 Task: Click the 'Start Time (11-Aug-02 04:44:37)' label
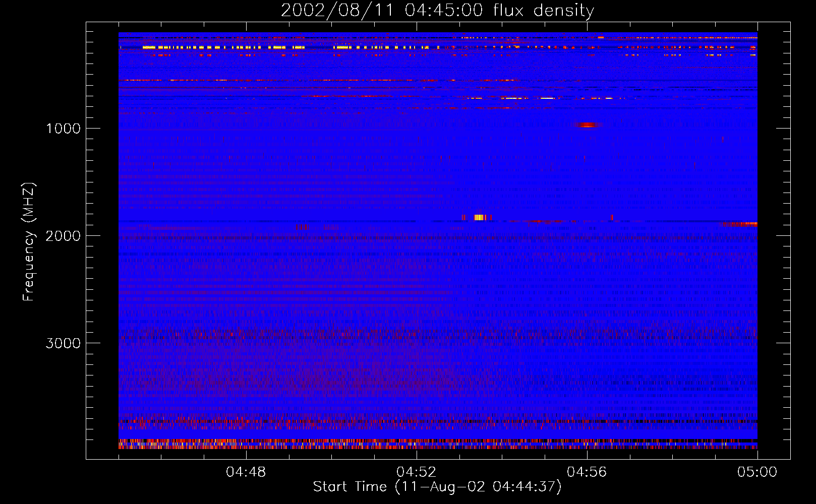[x=437, y=487]
